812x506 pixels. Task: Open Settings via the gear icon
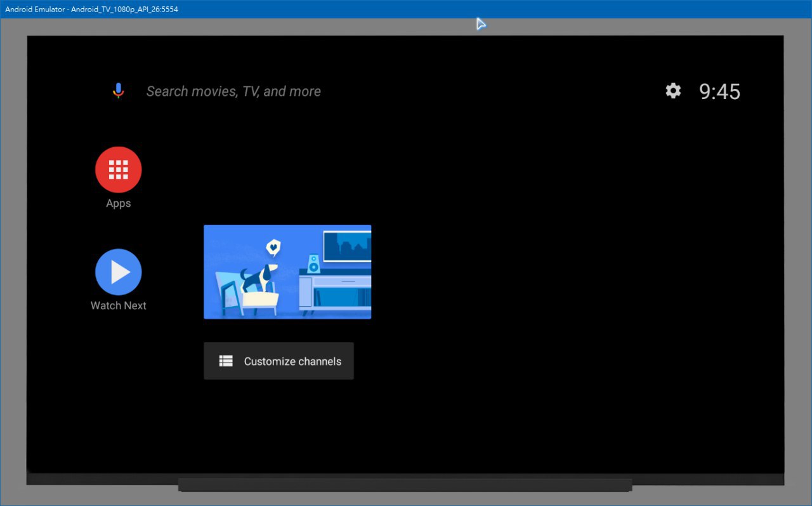tap(673, 91)
